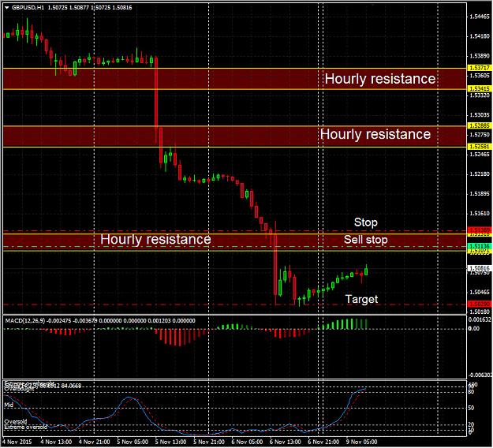
Task: Click the 1.54465 value on price scale
Action: [480, 17]
